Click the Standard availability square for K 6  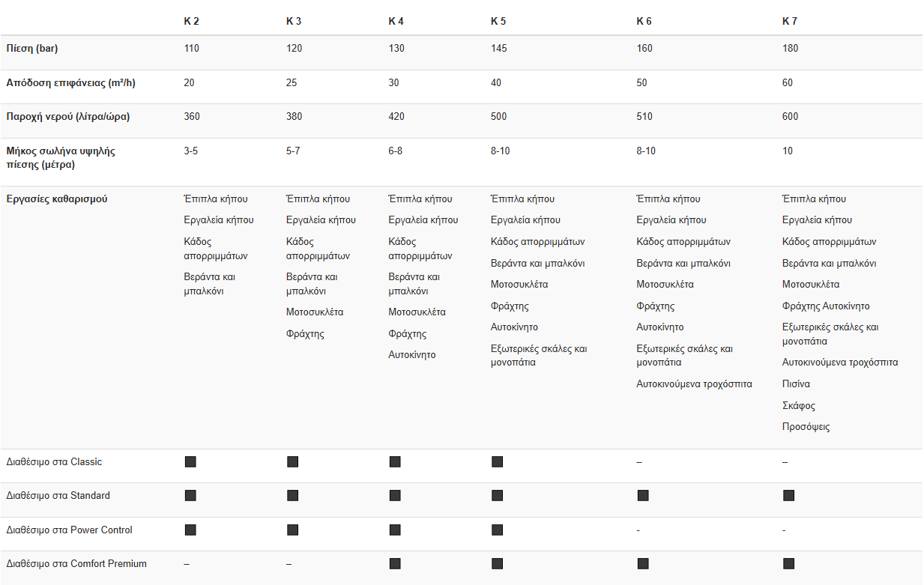pyautogui.click(x=642, y=496)
